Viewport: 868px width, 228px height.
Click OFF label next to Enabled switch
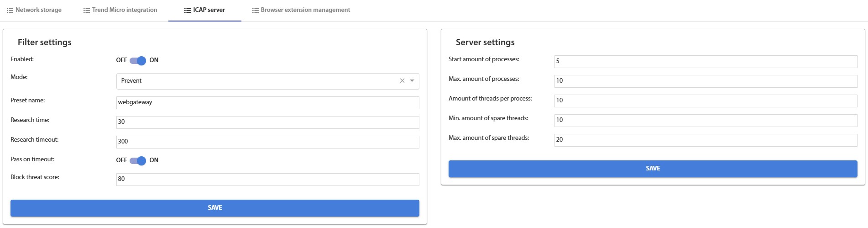click(x=121, y=60)
